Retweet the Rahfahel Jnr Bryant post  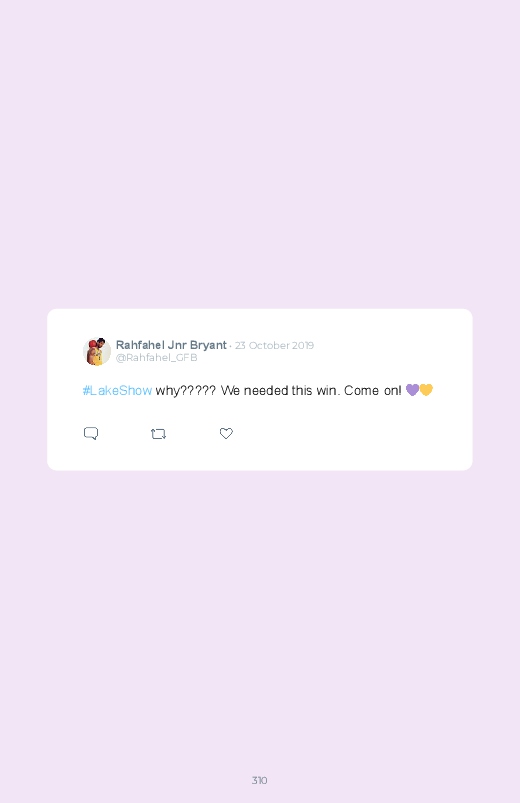[x=158, y=434]
